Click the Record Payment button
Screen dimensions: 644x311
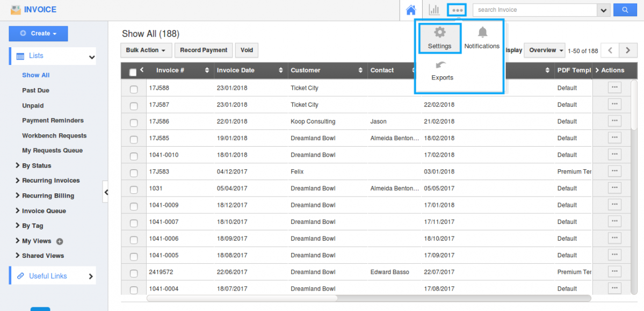coord(204,50)
